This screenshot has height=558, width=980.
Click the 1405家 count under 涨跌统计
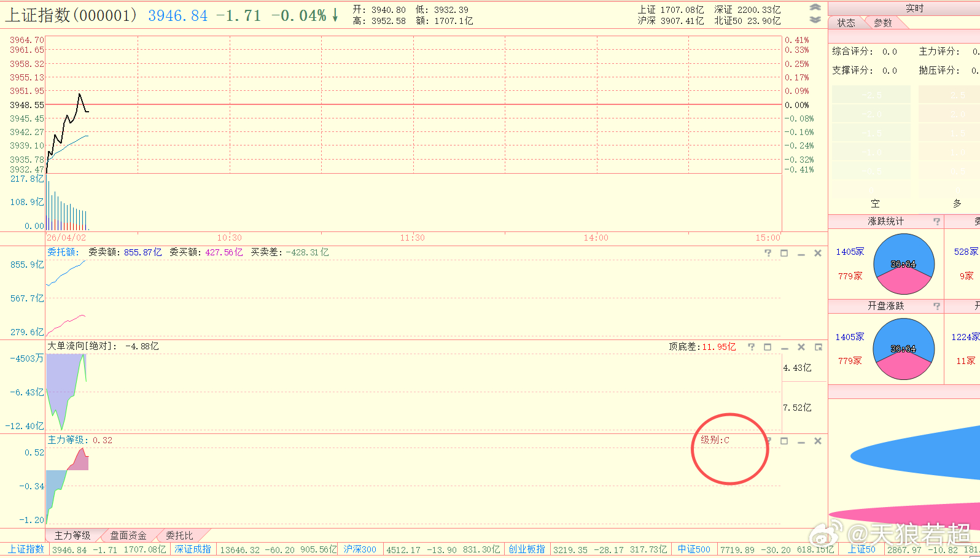(850, 252)
